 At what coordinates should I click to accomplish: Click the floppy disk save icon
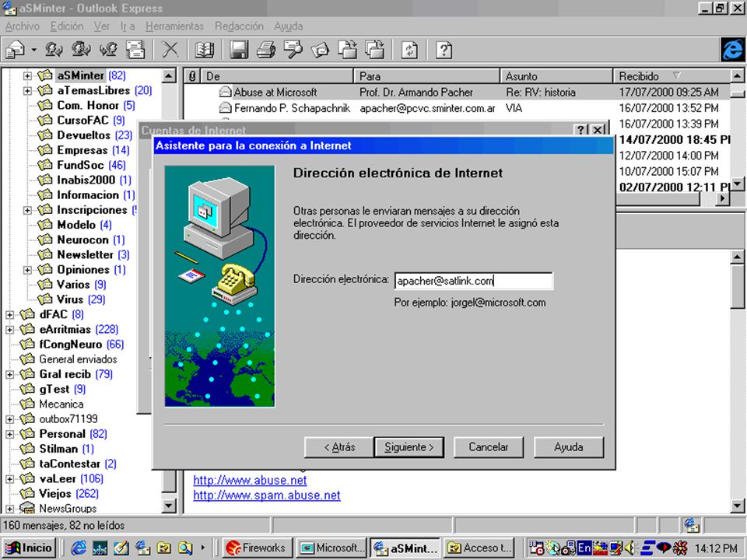click(239, 50)
